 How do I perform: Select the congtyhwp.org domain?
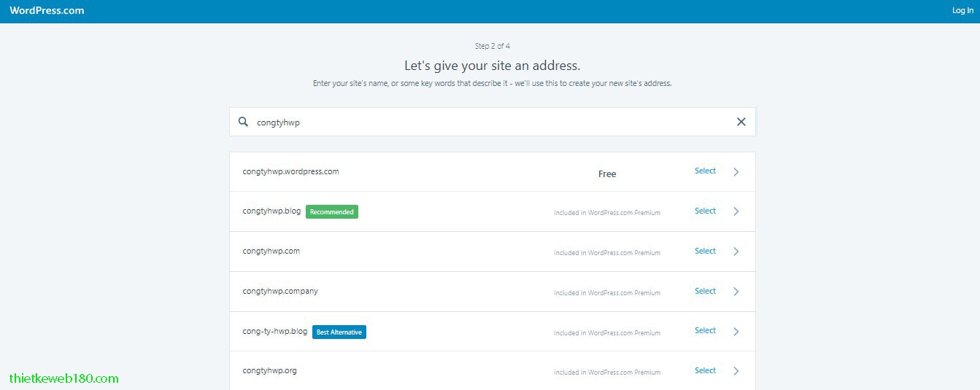pyautogui.click(x=705, y=370)
